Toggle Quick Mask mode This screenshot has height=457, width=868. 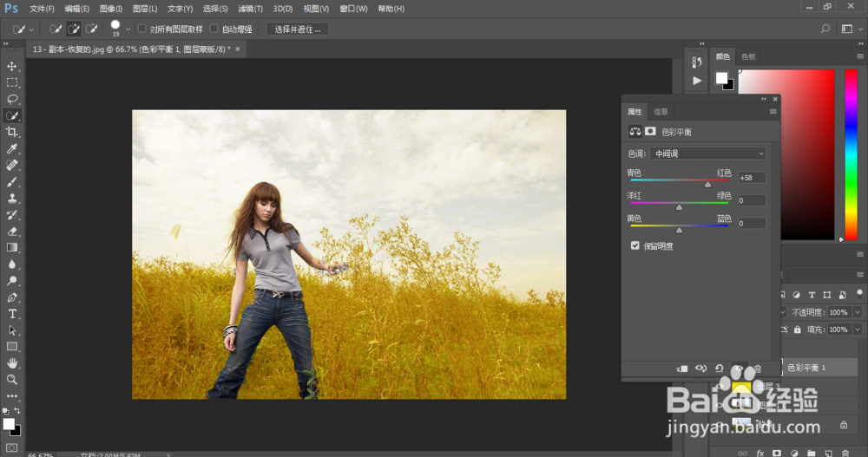pos(11,447)
